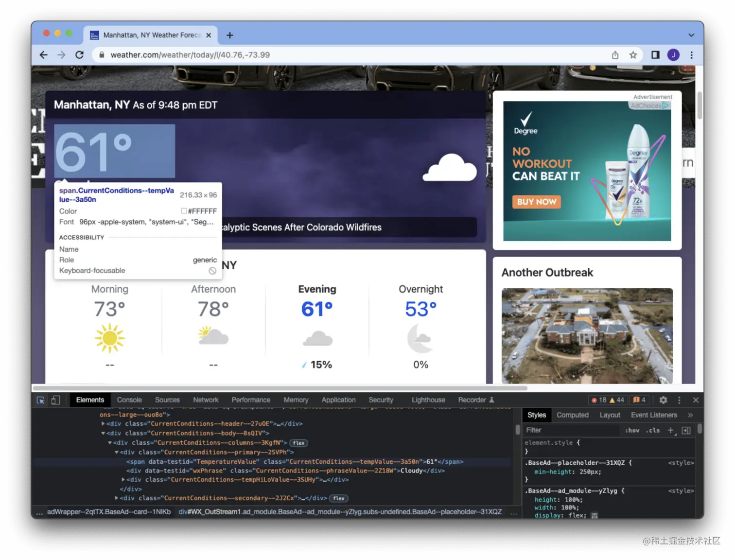
Task: Click the Overnight 53° forecast
Action: coord(421,309)
